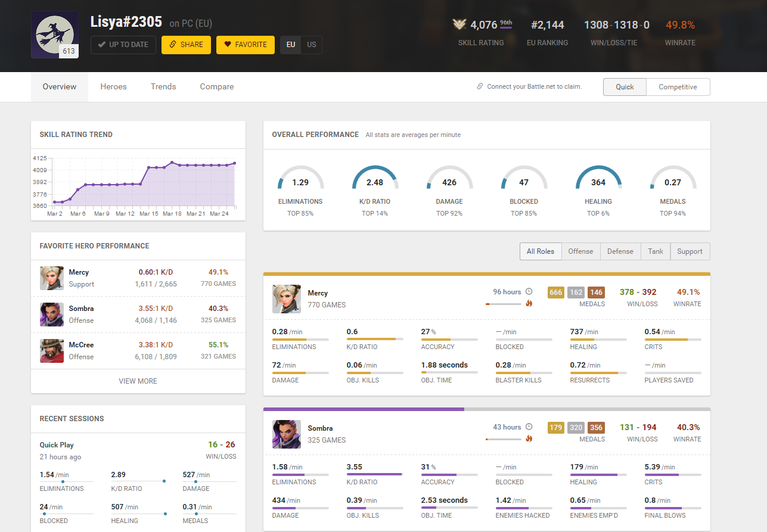Add player with FAVORITE button
This screenshot has width=767, height=532.
(x=246, y=45)
